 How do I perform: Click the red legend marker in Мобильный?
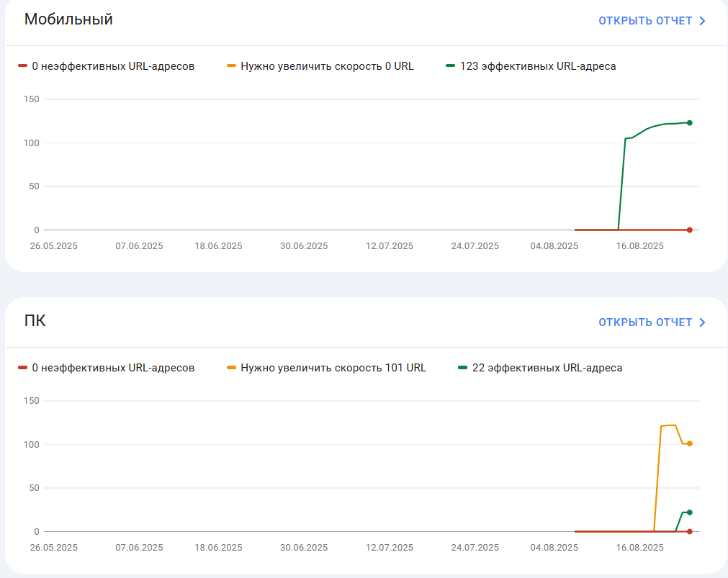click(23, 66)
